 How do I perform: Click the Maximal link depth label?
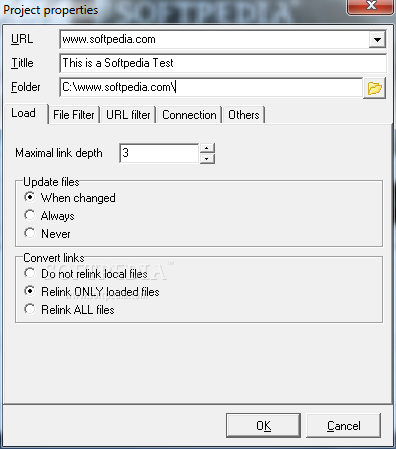(59, 153)
